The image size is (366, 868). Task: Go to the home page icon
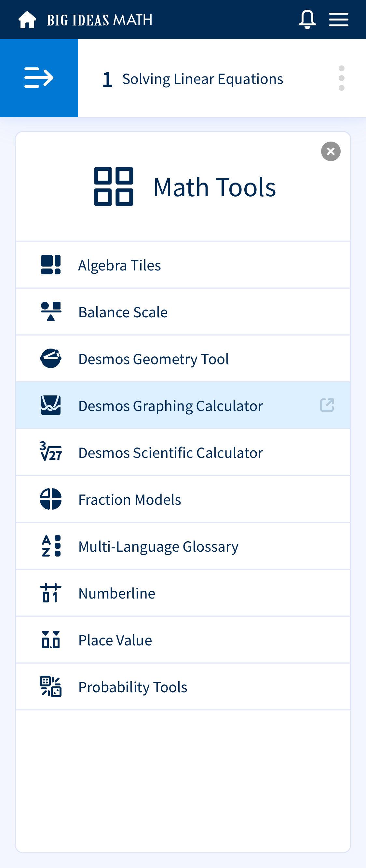pos(27,20)
